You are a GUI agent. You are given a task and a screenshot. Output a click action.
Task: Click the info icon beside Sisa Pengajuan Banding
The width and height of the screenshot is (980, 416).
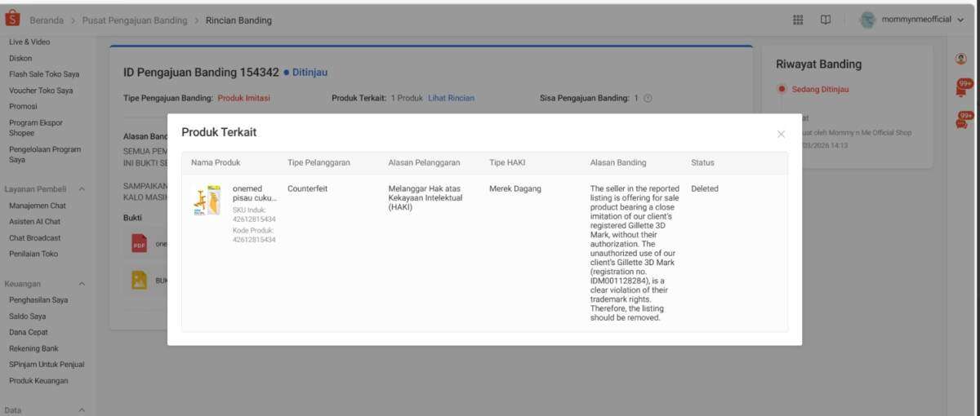(x=648, y=98)
